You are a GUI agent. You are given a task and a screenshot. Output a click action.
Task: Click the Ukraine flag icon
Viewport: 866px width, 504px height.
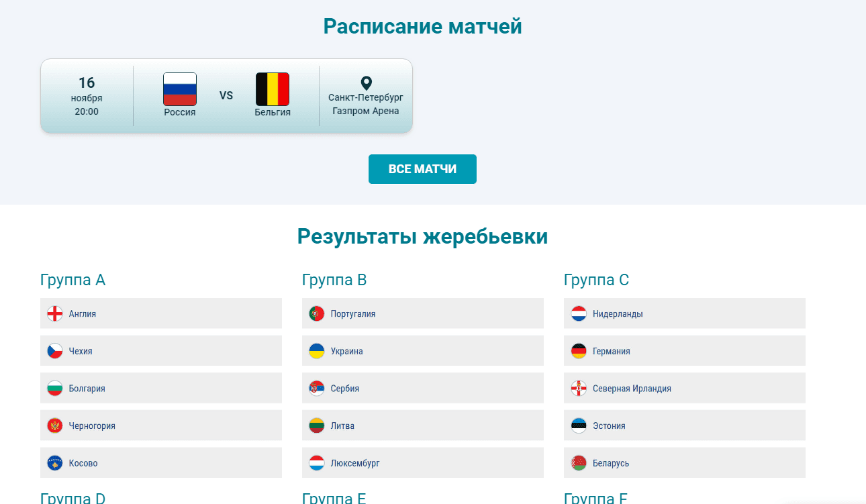click(316, 350)
